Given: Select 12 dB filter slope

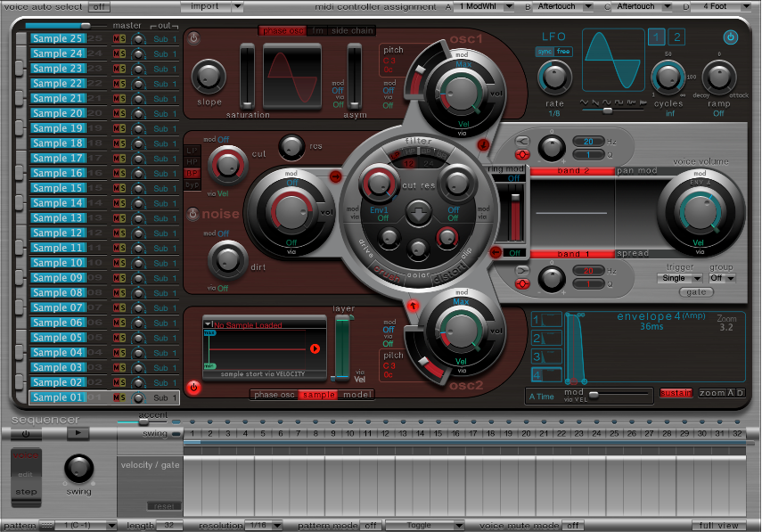Looking at the screenshot, I should pyautogui.click(x=409, y=164).
